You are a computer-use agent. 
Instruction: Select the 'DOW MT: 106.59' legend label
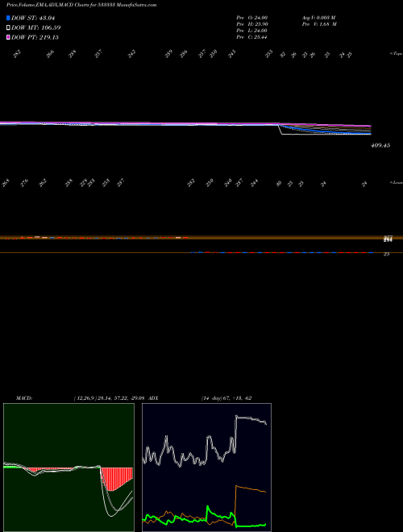coord(36,27)
